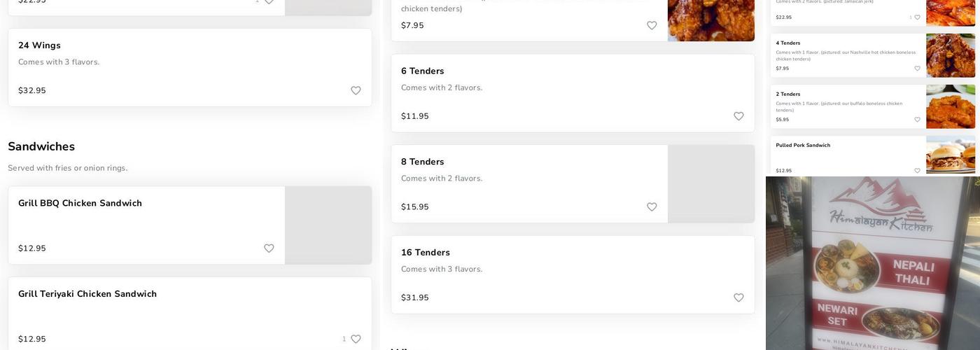The height and width of the screenshot is (350, 980).
Task: Favorite the 24 Wings item
Action: (356, 91)
